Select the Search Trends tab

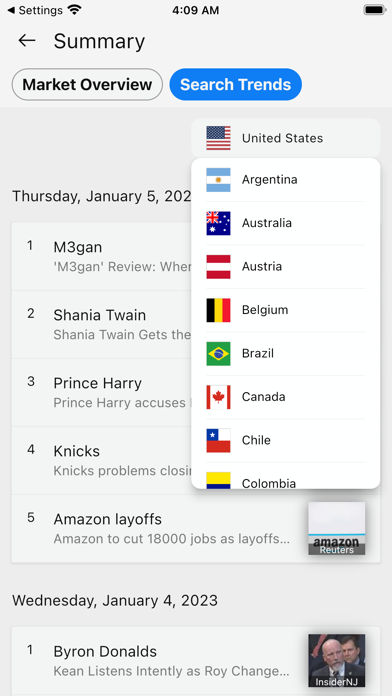pos(235,84)
